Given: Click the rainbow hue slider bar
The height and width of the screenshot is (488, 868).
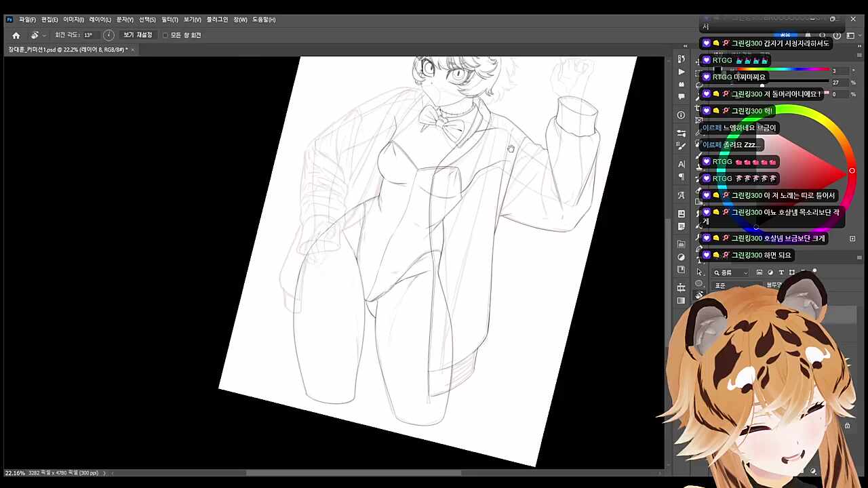Looking at the screenshot, I should click(x=783, y=70).
